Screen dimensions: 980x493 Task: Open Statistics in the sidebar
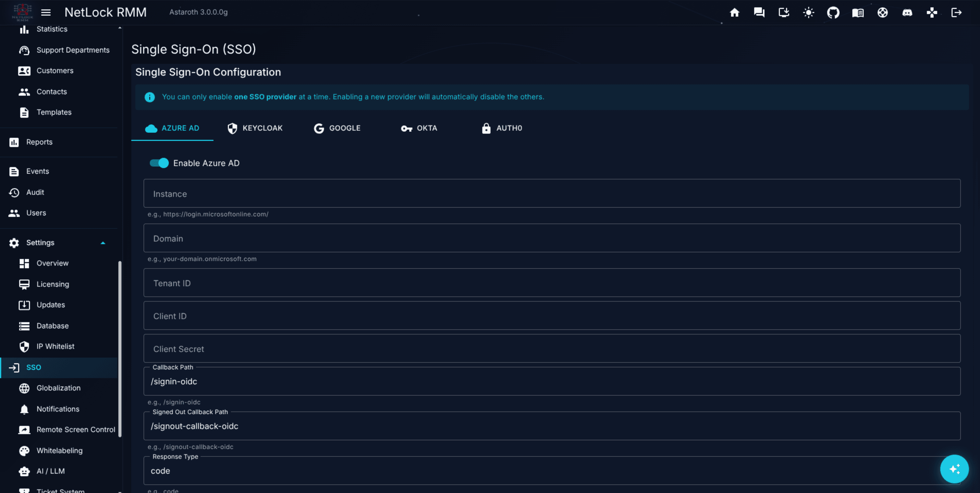(x=52, y=29)
